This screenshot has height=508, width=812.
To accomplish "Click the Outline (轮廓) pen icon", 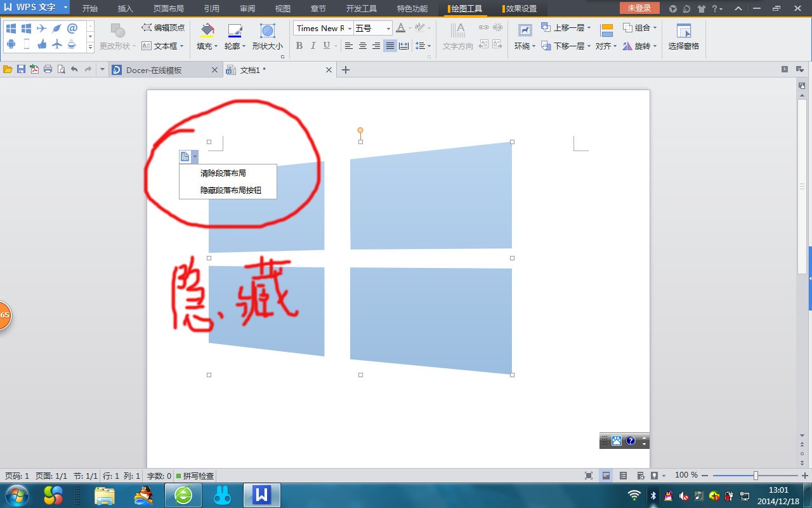I will point(235,30).
